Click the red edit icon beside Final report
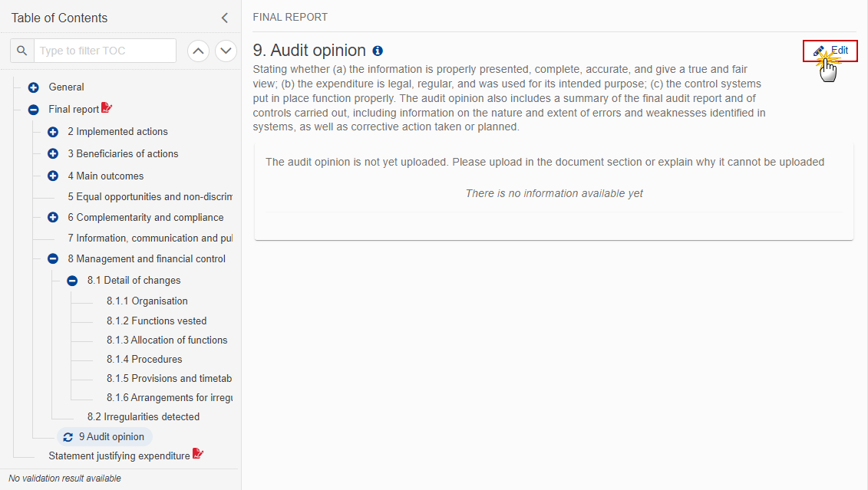868x490 pixels. click(106, 108)
